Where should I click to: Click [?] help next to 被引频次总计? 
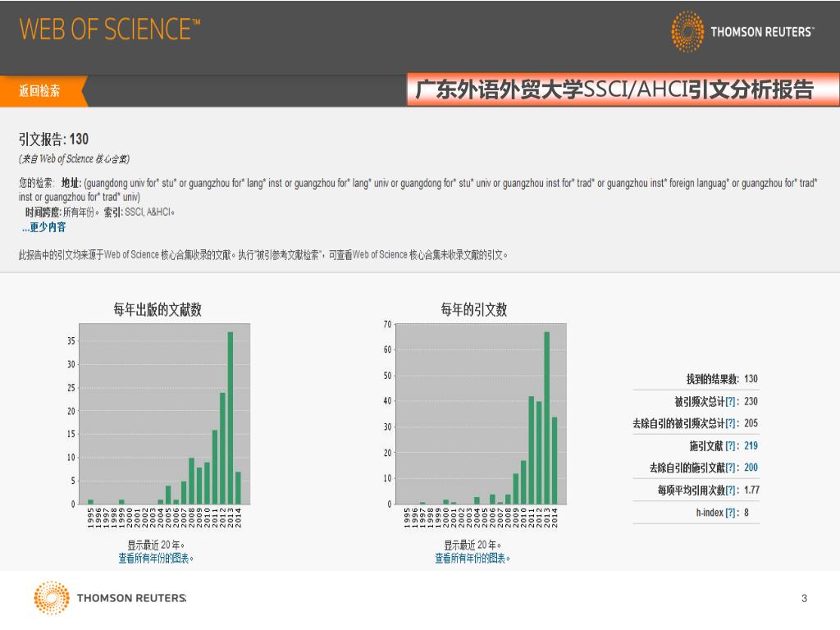pos(731,402)
